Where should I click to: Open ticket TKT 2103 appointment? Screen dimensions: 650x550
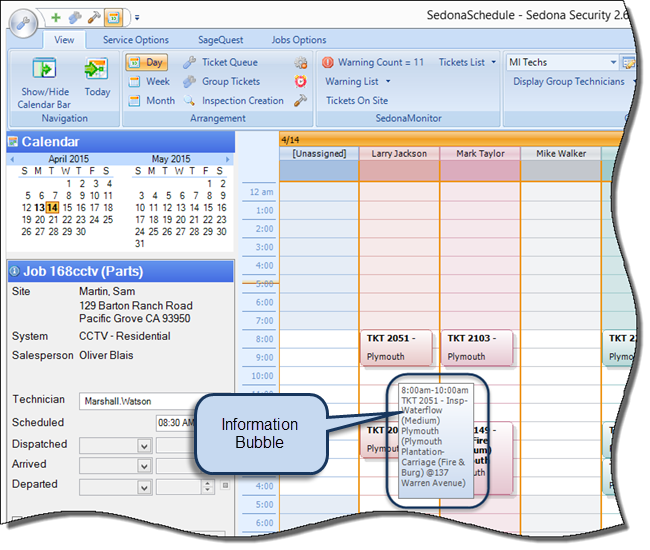477,348
